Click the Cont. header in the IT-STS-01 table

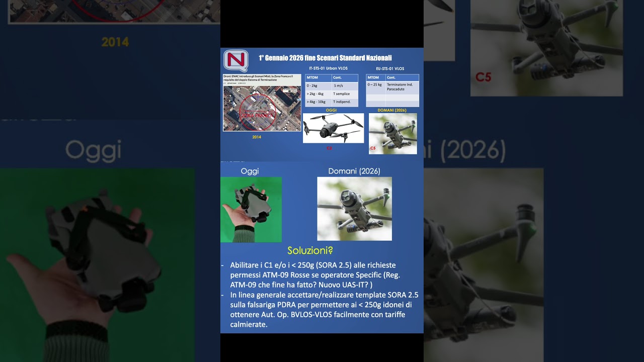345,78
